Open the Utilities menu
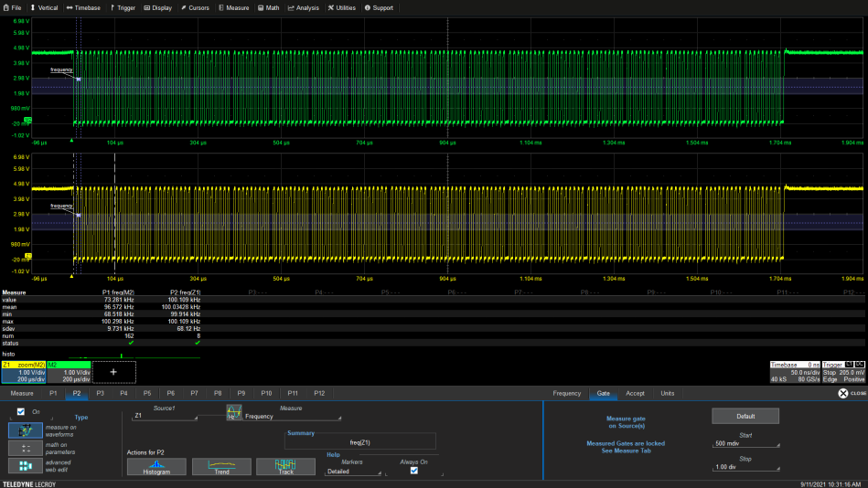This screenshot has height=488, width=868. point(341,7)
